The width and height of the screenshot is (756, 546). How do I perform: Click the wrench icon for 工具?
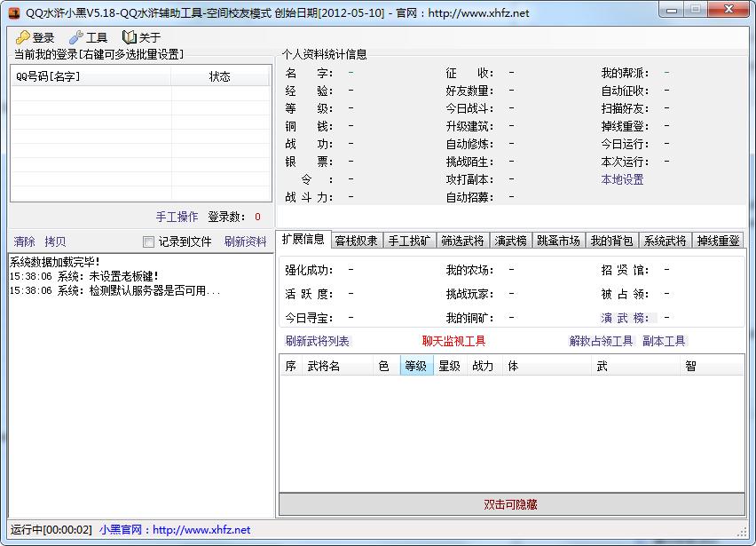point(75,37)
